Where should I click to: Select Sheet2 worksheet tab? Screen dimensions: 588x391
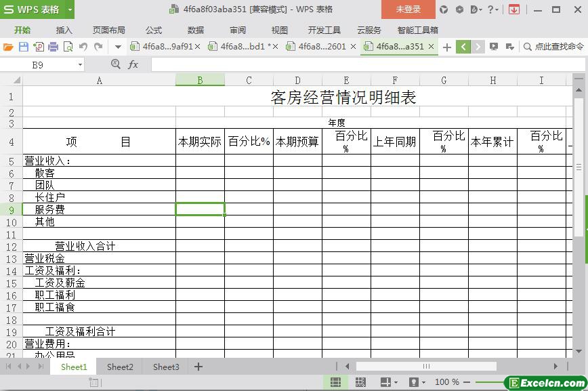[120, 367]
